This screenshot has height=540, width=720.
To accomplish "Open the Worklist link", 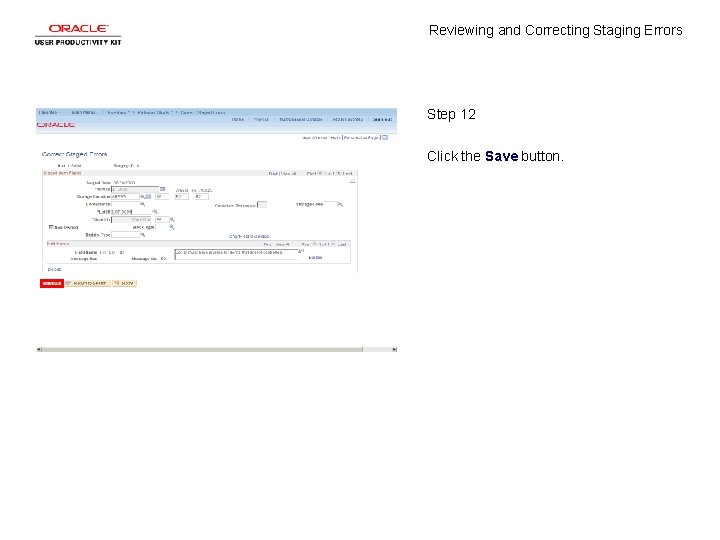I will tap(261, 119).
